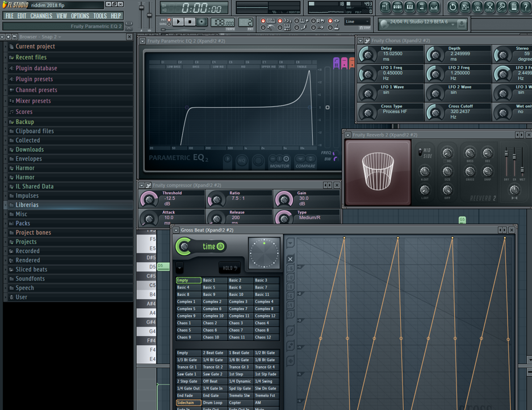Click the one-click audio recording scissors icon
532x410 pixels.
(x=489, y=6)
